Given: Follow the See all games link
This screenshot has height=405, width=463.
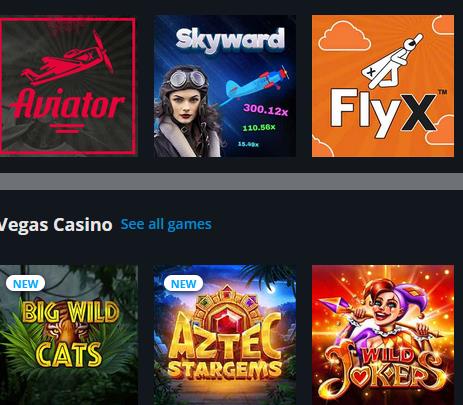Looking at the screenshot, I should click(x=166, y=224).
